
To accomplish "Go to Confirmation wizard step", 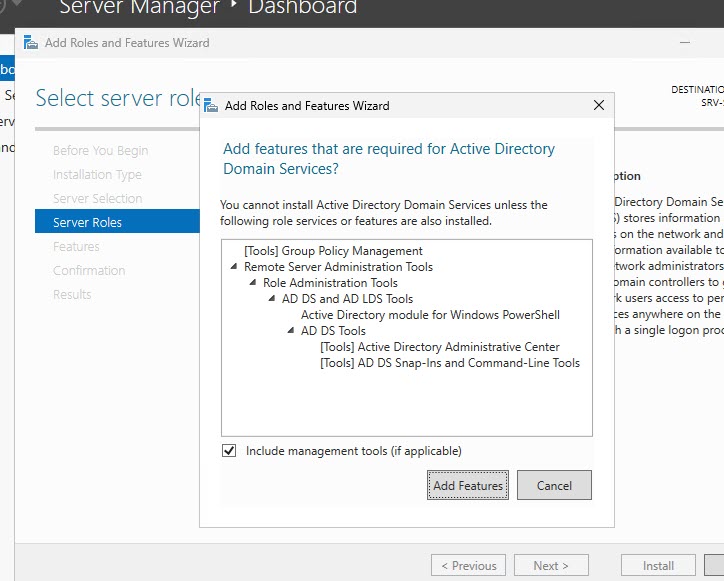I will pyautogui.click(x=89, y=271).
